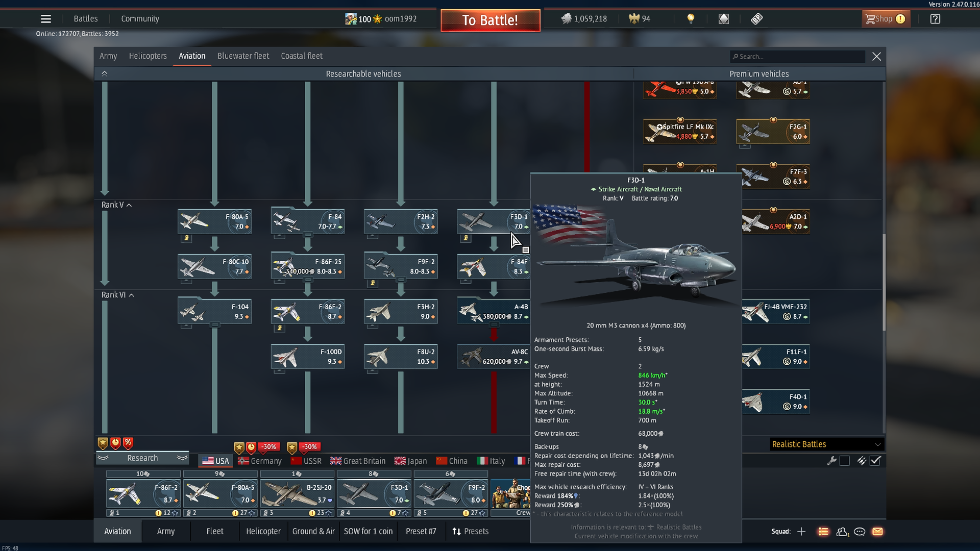Click the Silver Lions balance 1,059,218
This screenshot has height=551, width=980.
[x=584, y=19]
